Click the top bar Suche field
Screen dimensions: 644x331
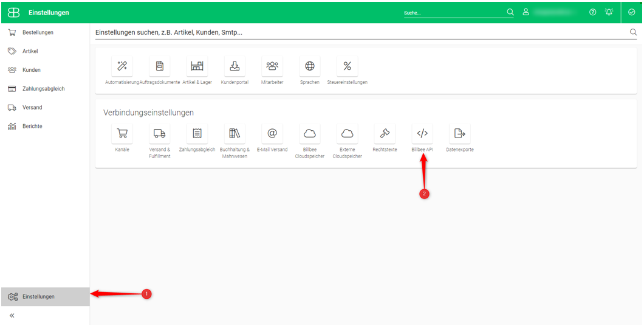(x=453, y=13)
